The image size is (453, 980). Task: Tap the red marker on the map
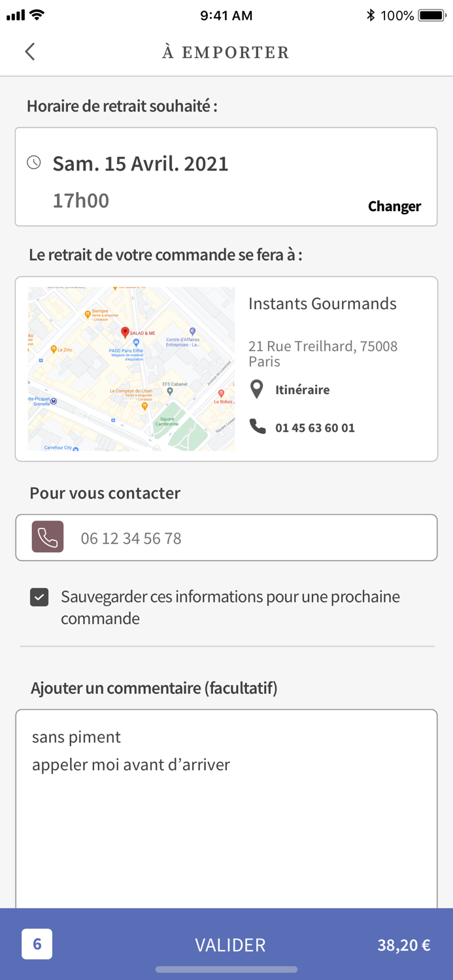(x=126, y=333)
